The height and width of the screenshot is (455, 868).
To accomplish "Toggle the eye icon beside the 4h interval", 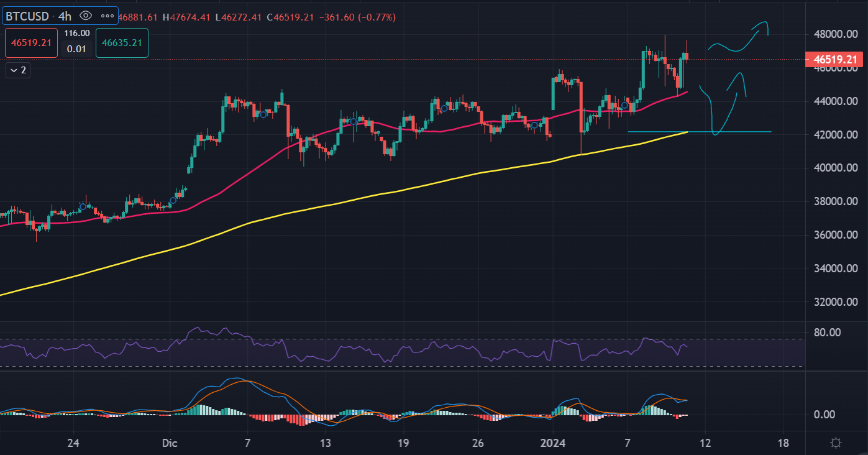I will [x=86, y=15].
